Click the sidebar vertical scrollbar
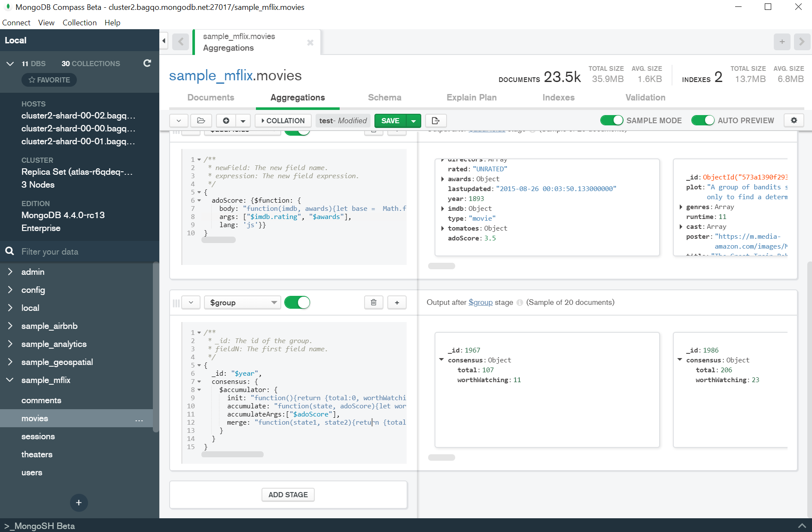Image resolution: width=812 pixels, height=532 pixels. coord(156,347)
